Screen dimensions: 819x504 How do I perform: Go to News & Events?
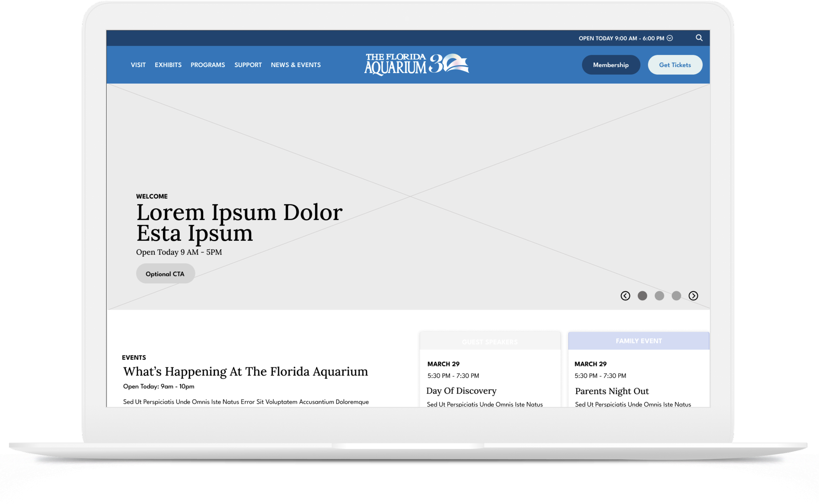coord(295,65)
